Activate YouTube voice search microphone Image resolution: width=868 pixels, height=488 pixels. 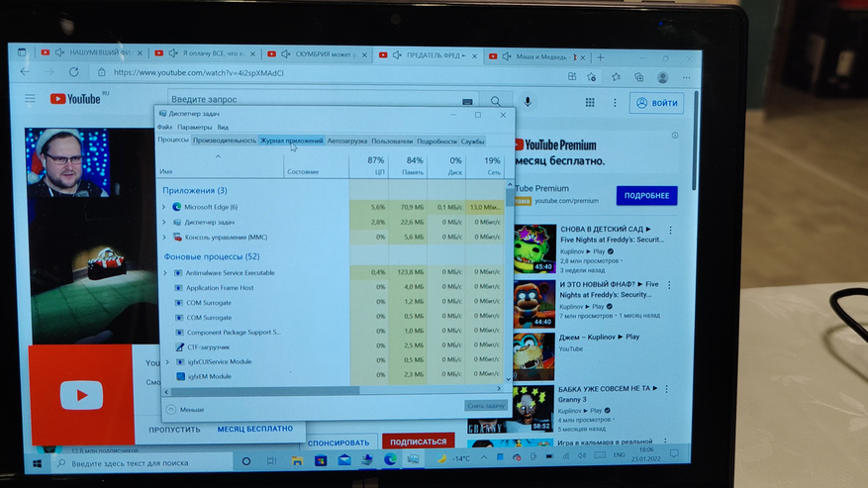point(528,101)
